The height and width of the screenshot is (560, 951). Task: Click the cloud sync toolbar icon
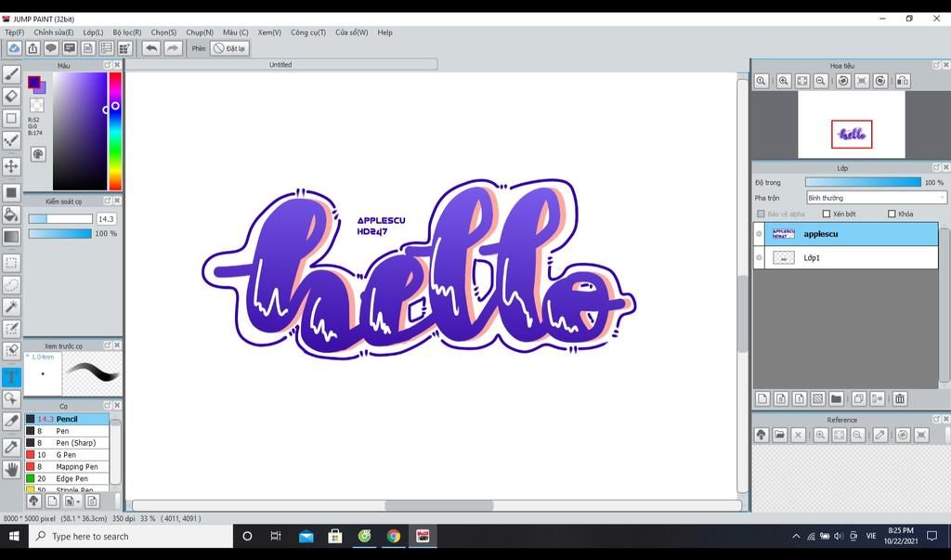click(14, 48)
